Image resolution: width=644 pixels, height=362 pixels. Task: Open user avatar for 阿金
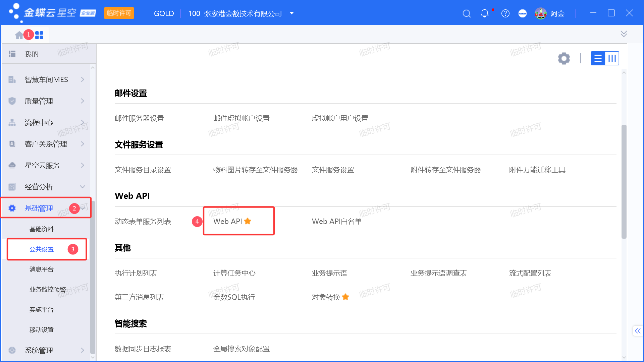pyautogui.click(x=540, y=13)
